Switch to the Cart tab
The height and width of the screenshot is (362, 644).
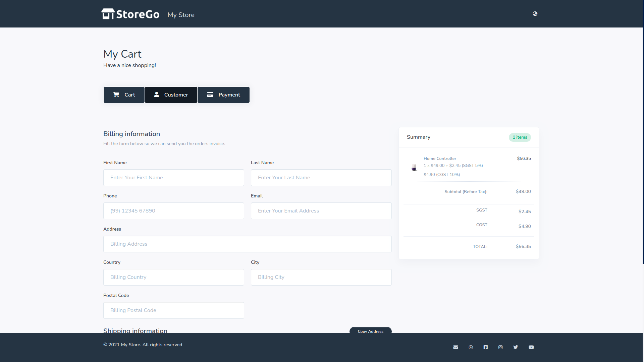click(x=124, y=95)
